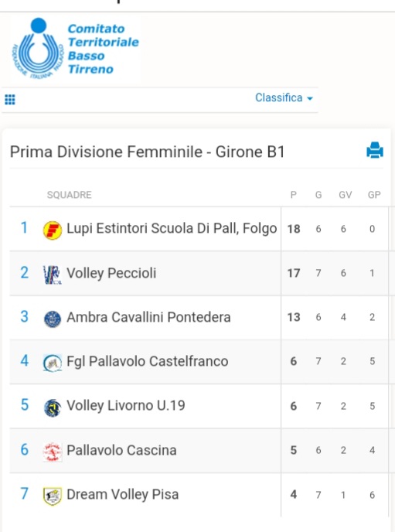Click the Dream Volley Pisa shield logo

pos(53,496)
